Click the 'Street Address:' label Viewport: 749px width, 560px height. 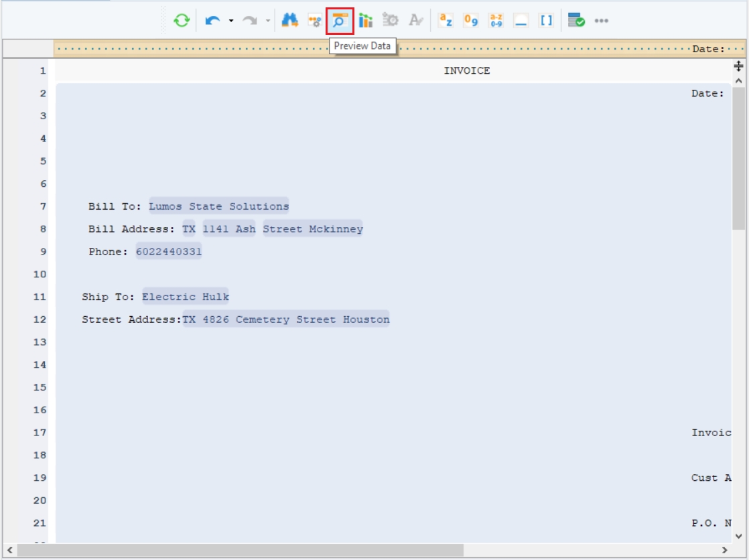pyautogui.click(x=131, y=319)
